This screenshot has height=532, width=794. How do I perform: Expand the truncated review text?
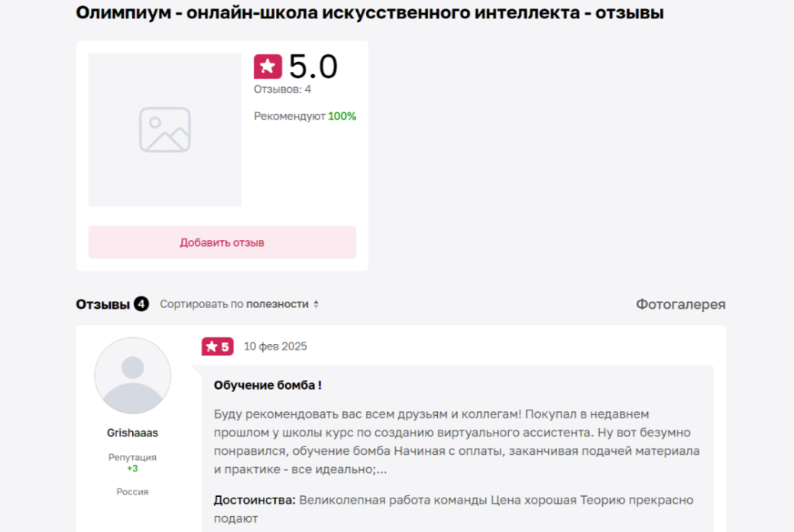381,469
